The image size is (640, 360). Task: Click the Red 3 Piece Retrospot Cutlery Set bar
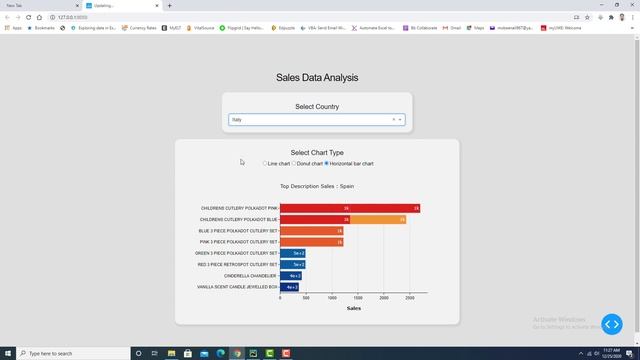click(293, 264)
